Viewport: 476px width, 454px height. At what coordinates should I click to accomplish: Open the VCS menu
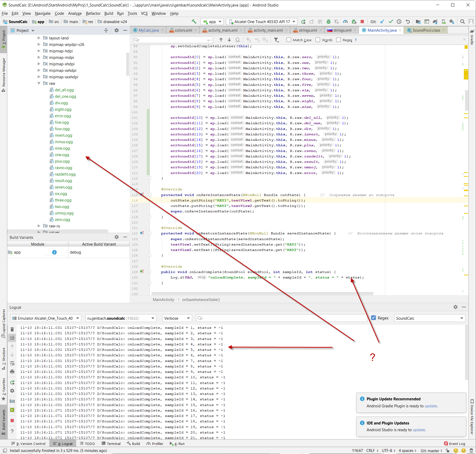[144, 13]
